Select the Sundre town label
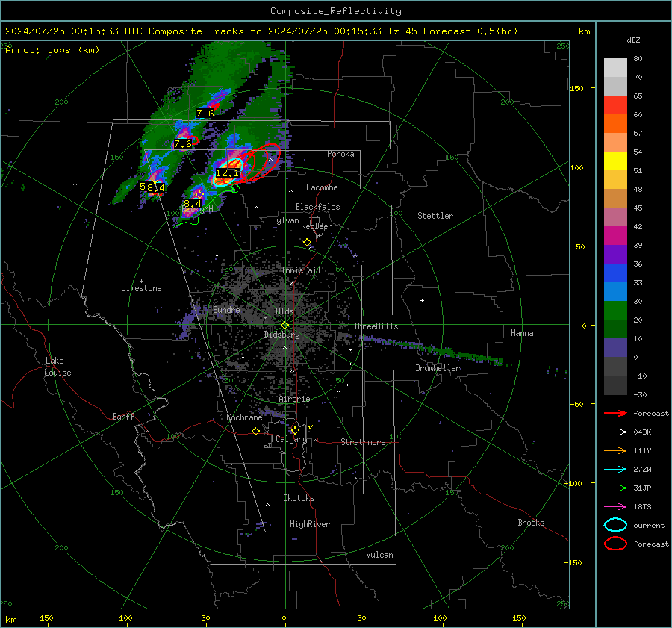 226,309
